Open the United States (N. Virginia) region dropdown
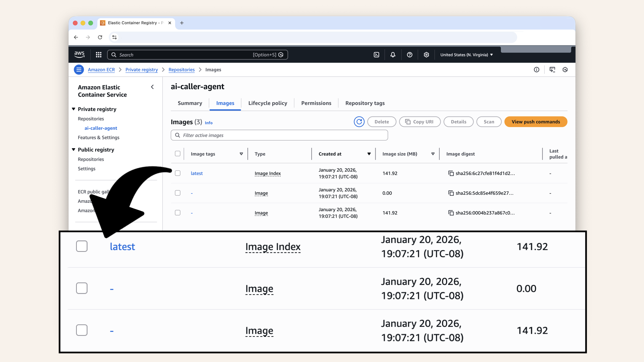This screenshot has width=644, height=362. (467, 55)
